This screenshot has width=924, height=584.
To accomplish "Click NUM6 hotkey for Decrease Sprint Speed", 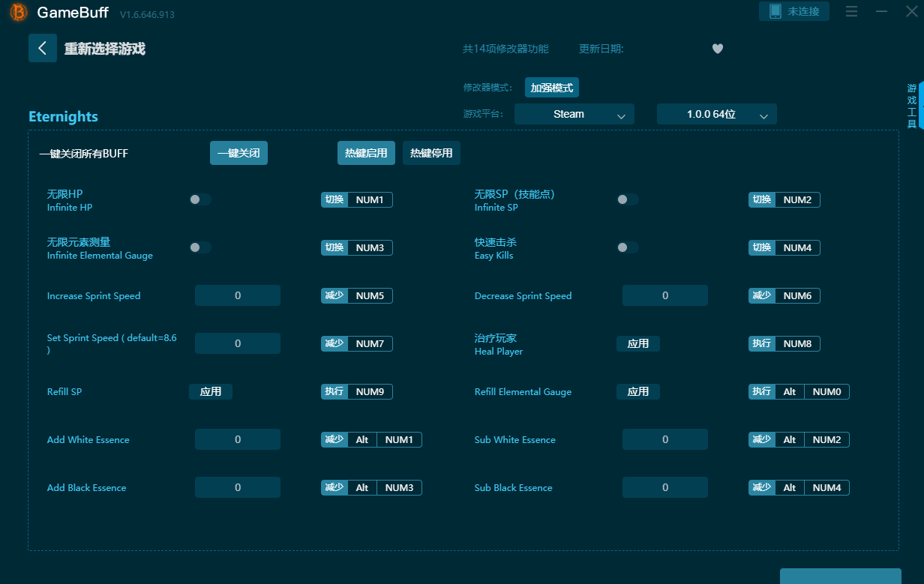I will point(797,295).
